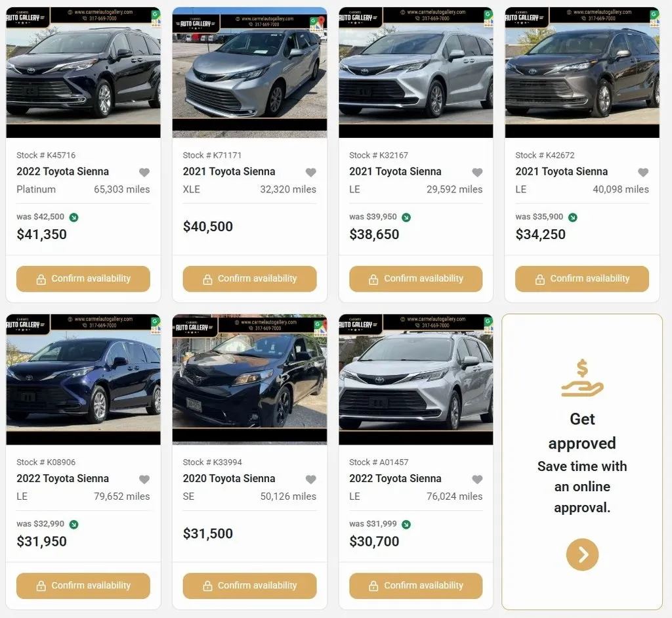Viewport: 672px width, 618px height.
Task: Confirm availability for the $41,350 Sienna Platinum
Action: point(83,279)
